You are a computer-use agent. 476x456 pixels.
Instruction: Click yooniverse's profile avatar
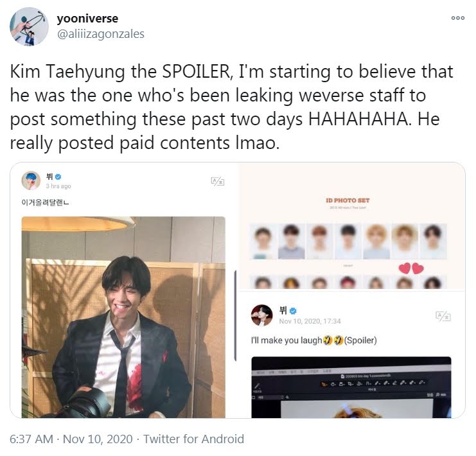coord(29,26)
